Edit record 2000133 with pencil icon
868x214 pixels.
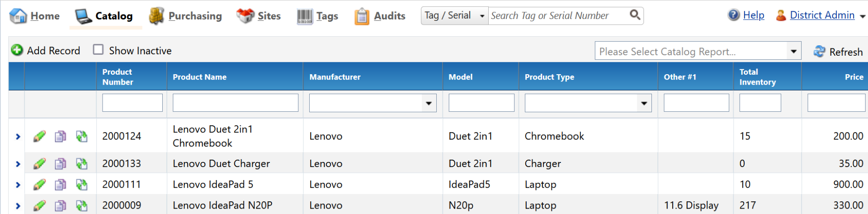(x=40, y=163)
